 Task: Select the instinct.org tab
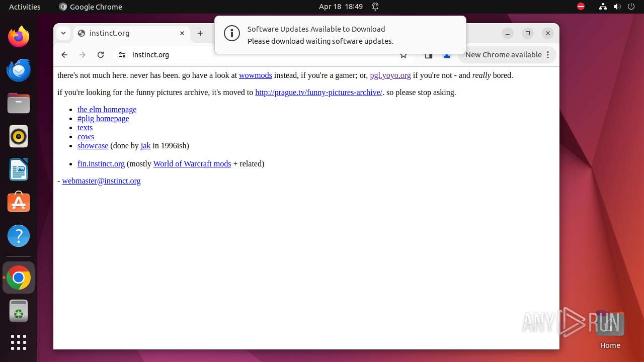(132, 33)
